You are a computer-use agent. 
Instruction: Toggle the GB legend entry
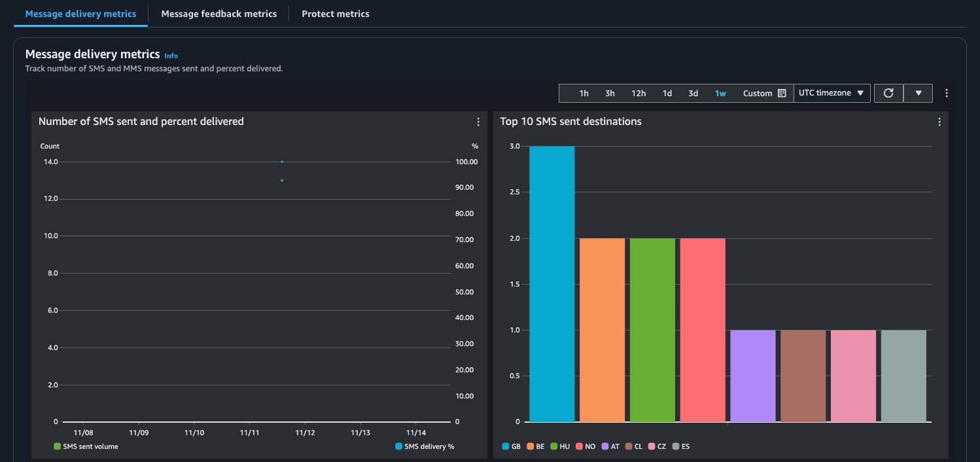(x=511, y=446)
